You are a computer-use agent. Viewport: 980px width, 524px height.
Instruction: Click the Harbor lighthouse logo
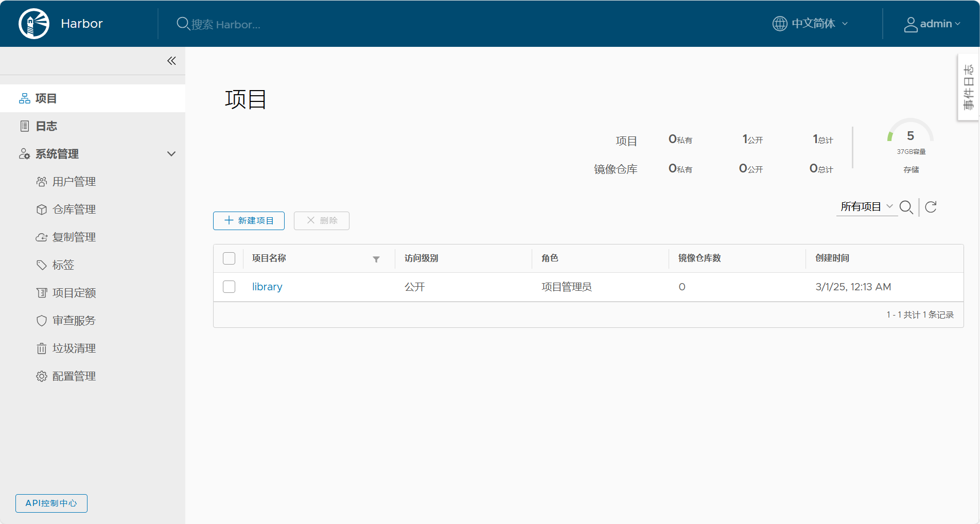34,24
